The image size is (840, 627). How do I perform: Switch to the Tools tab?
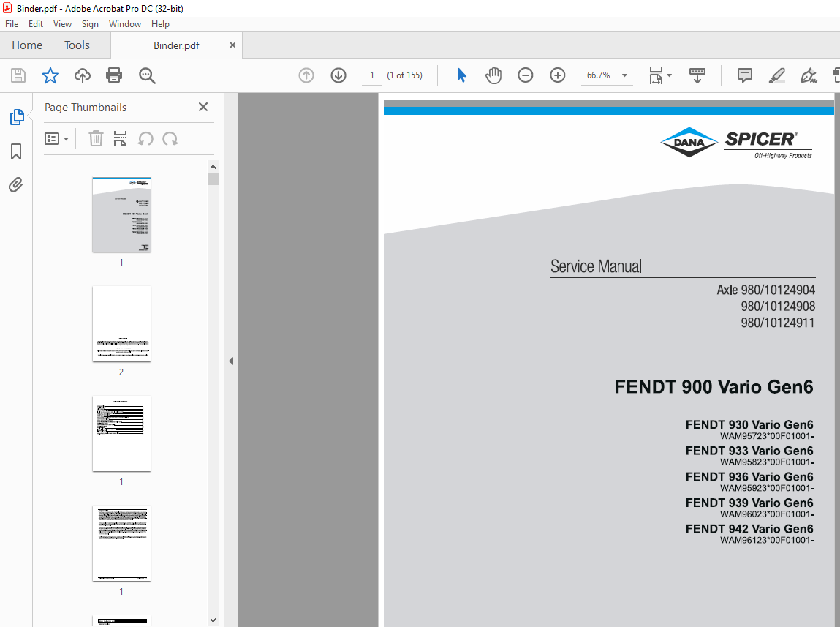[77, 45]
